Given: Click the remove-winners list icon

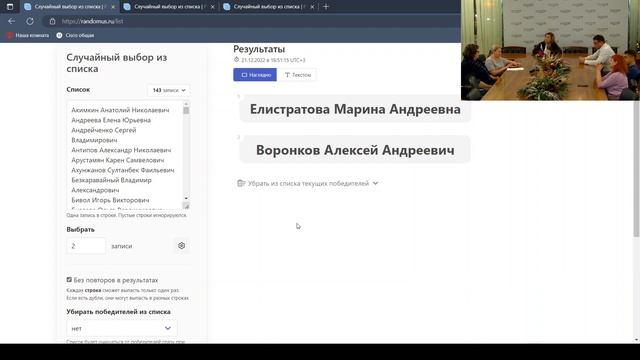Looking at the screenshot, I should click(x=241, y=183).
